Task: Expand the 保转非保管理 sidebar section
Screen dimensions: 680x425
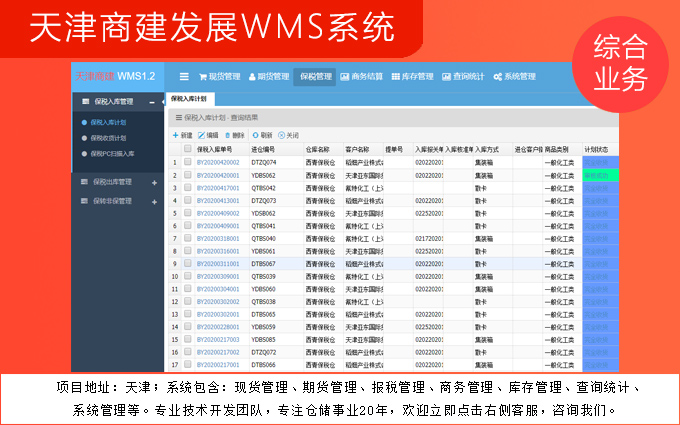Action: coord(153,200)
